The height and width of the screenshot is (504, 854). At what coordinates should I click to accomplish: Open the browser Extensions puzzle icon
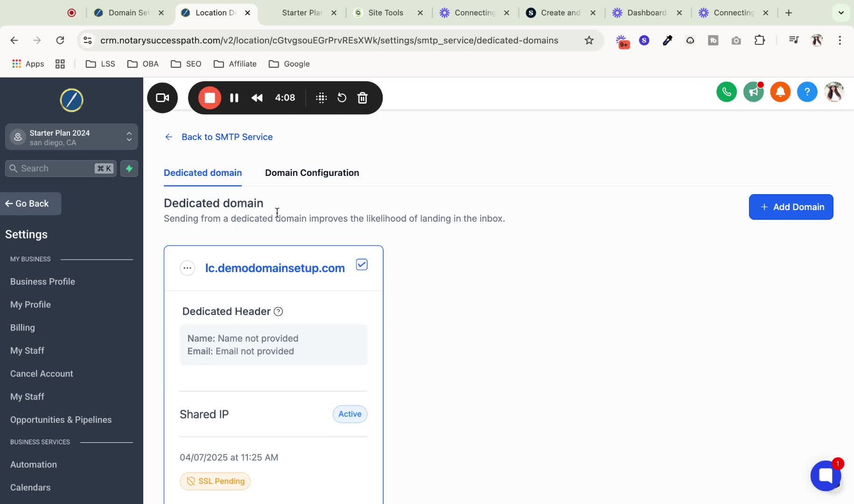[x=760, y=40]
